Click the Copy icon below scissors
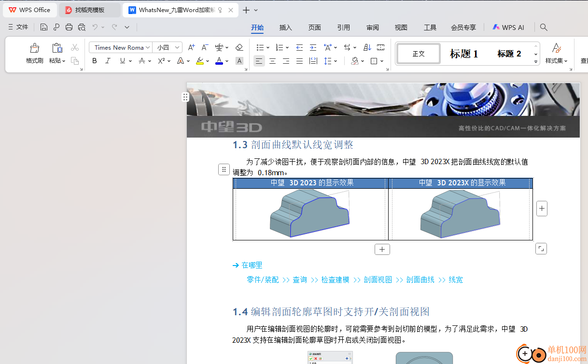Screen dimensions: 588x364 [x=75, y=61]
